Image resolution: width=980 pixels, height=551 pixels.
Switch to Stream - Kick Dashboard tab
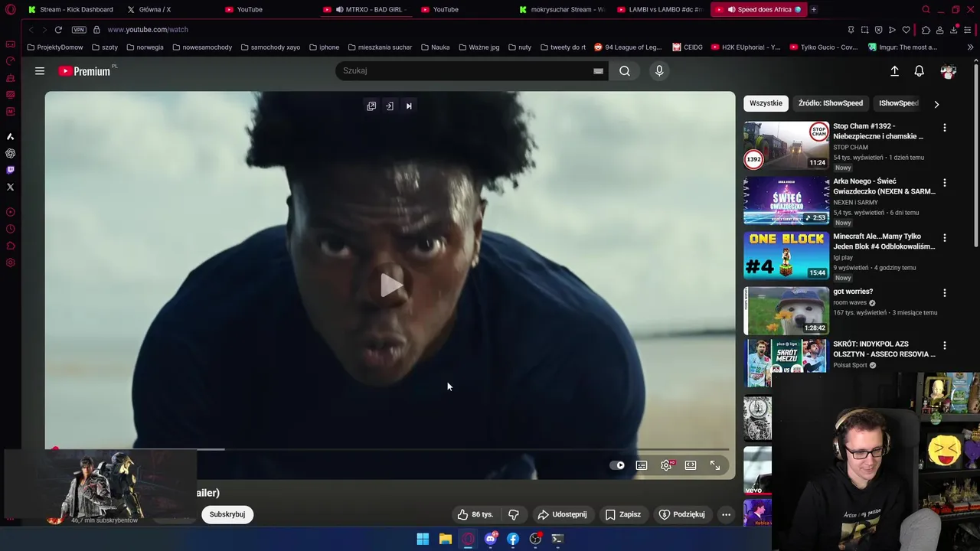coord(70,9)
